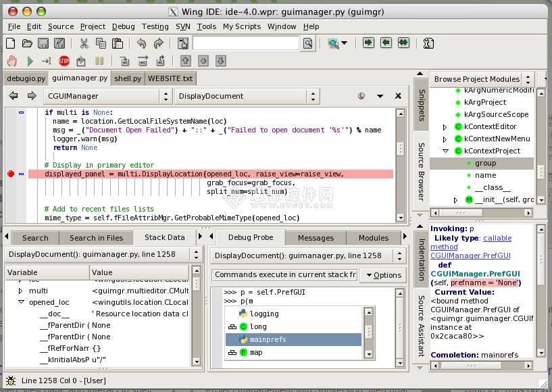
Task: Open Browse Project Modules dropdown
Action: [482, 79]
